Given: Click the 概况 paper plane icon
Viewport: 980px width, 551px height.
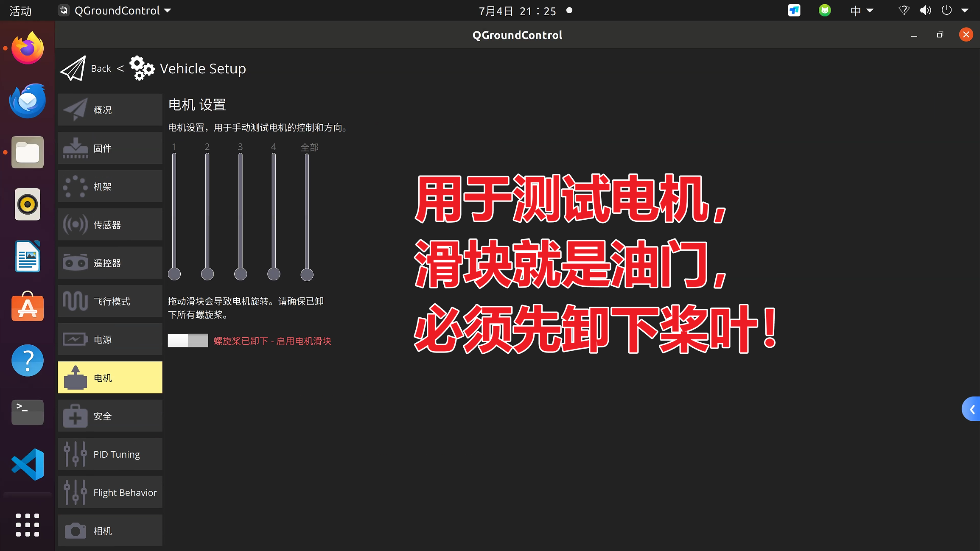Looking at the screenshot, I should (x=75, y=110).
